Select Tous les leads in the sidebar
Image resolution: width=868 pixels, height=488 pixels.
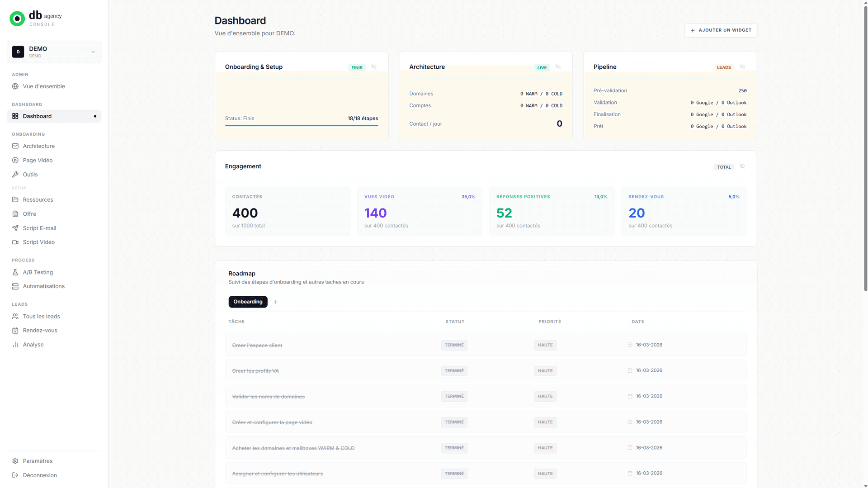[16, 316]
